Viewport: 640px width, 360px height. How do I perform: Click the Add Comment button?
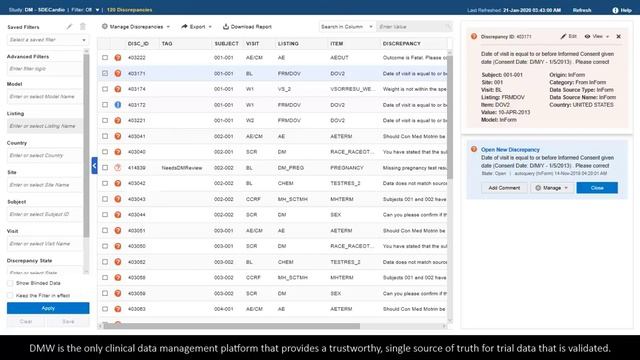tap(504, 188)
